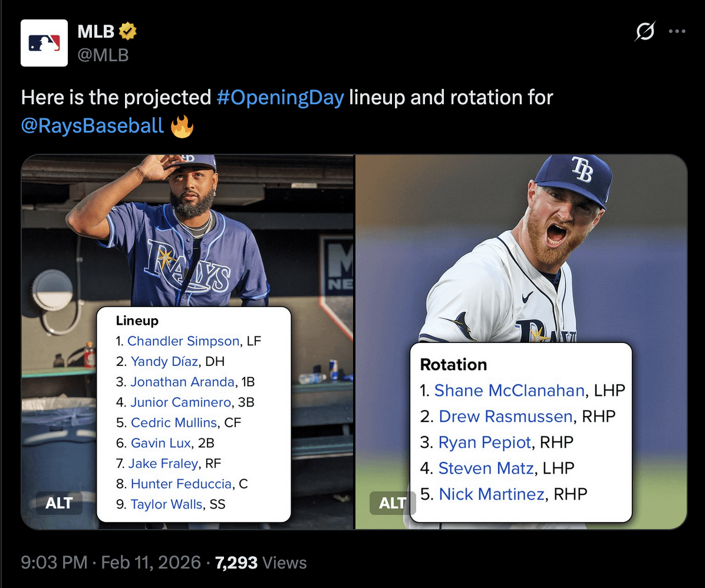Open the #OpeningDay hashtag
The width and height of the screenshot is (705, 588).
pos(280,97)
